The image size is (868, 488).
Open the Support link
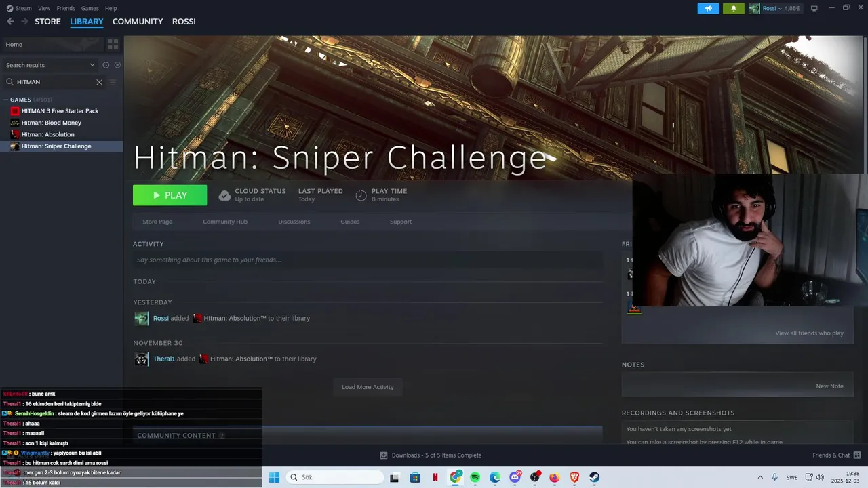point(401,222)
